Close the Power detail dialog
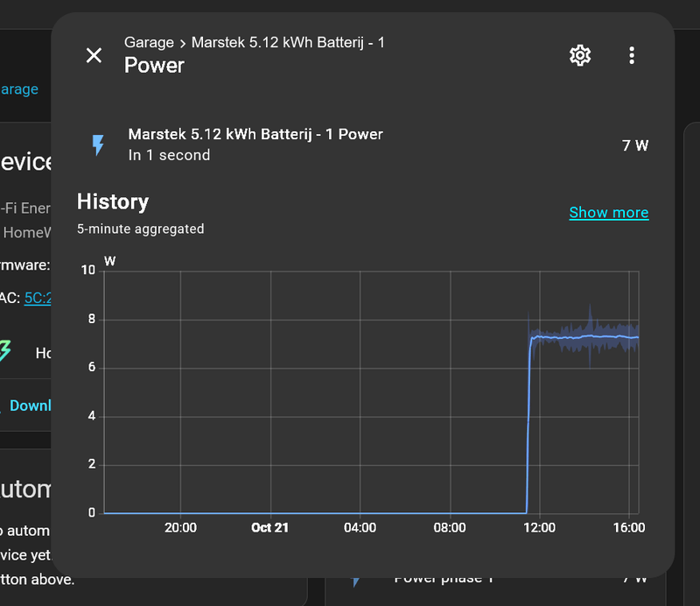Image resolution: width=700 pixels, height=606 pixels. click(x=94, y=55)
